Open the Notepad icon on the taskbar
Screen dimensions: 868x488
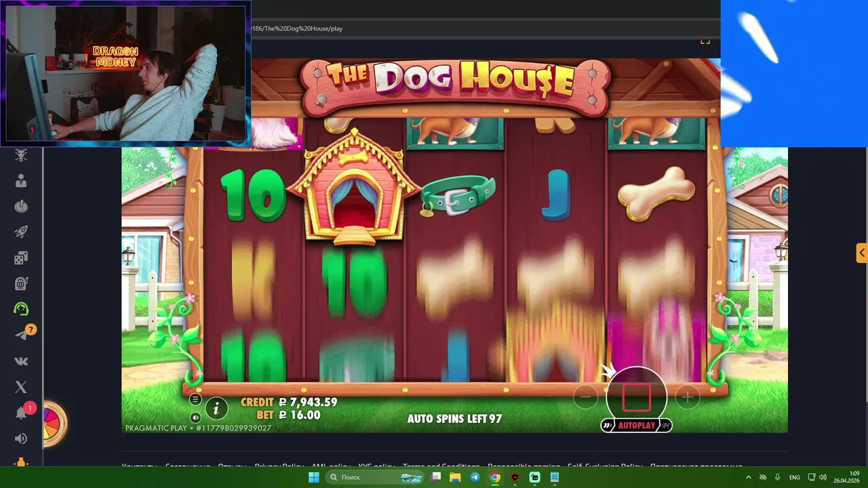point(554,477)
